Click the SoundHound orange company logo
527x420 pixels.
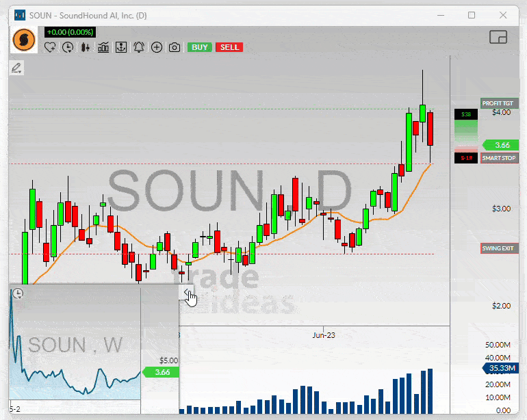point(25,40)
